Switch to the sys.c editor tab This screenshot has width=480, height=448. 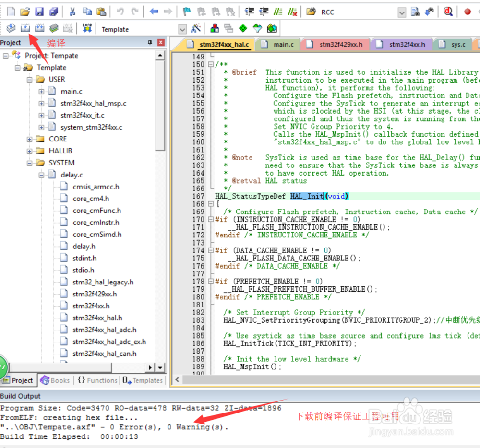(x=453, y=45)
